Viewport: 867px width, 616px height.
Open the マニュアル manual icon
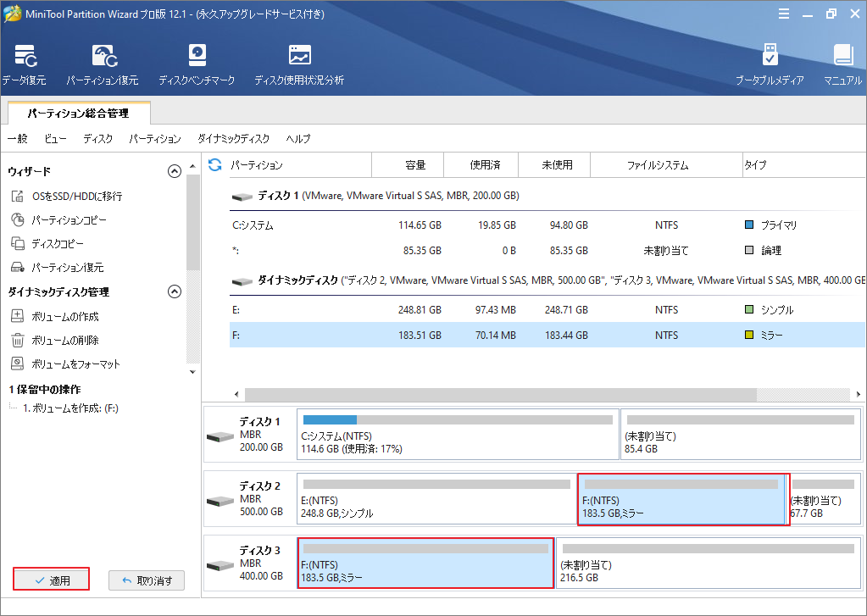[842, 64]
